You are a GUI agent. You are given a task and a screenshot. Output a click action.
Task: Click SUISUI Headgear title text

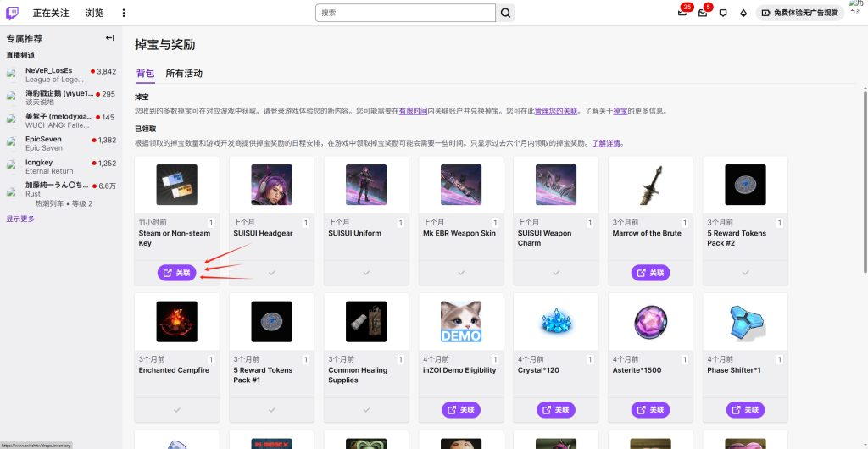pyautogui.click(x=263, y=233)
